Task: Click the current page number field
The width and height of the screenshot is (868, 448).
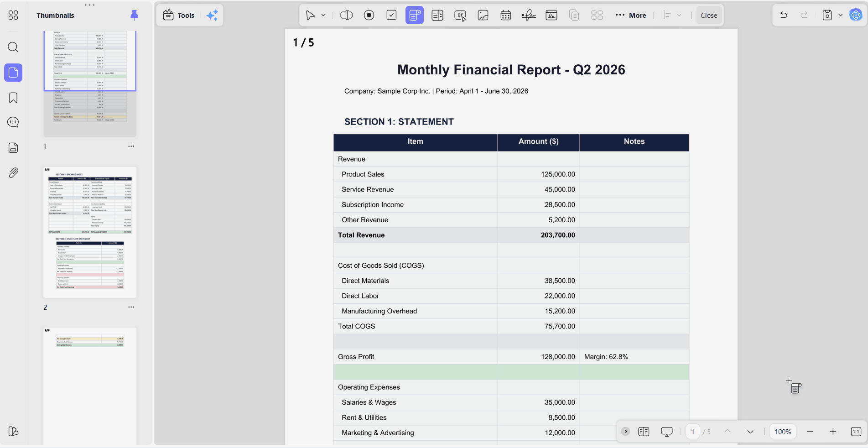Action: (693, 432)
